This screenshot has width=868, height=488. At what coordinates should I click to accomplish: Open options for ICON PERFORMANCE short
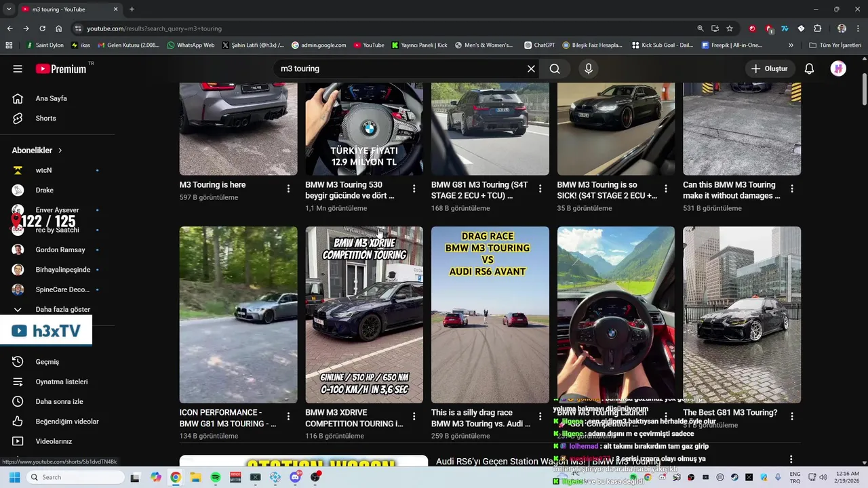coord(288,417)
